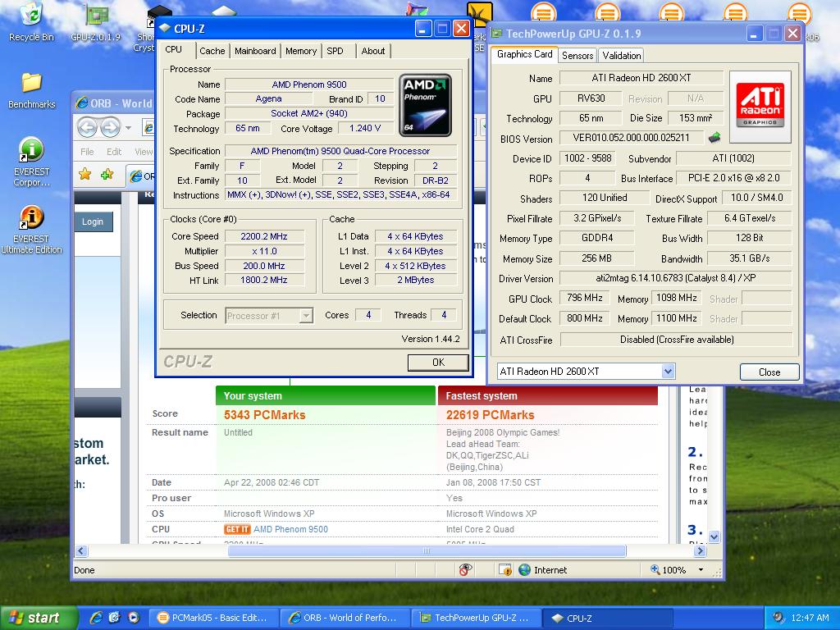Click the GPU Clock 796 MHz field

point(585,298)
